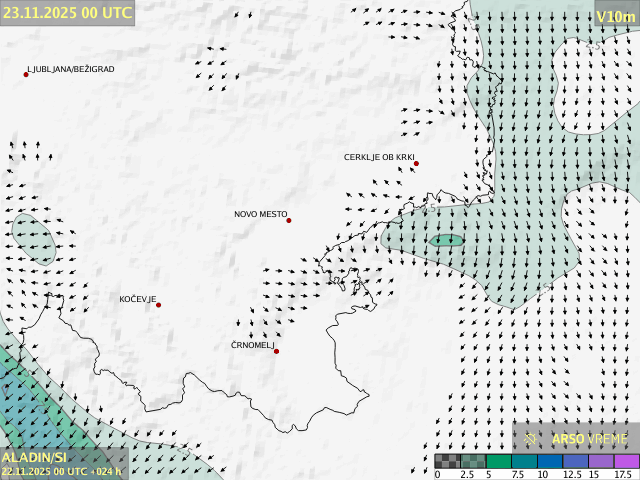The image size is (640, 480).
Task: Click the ARSO sun logo icon
Action: pos(531,438)
